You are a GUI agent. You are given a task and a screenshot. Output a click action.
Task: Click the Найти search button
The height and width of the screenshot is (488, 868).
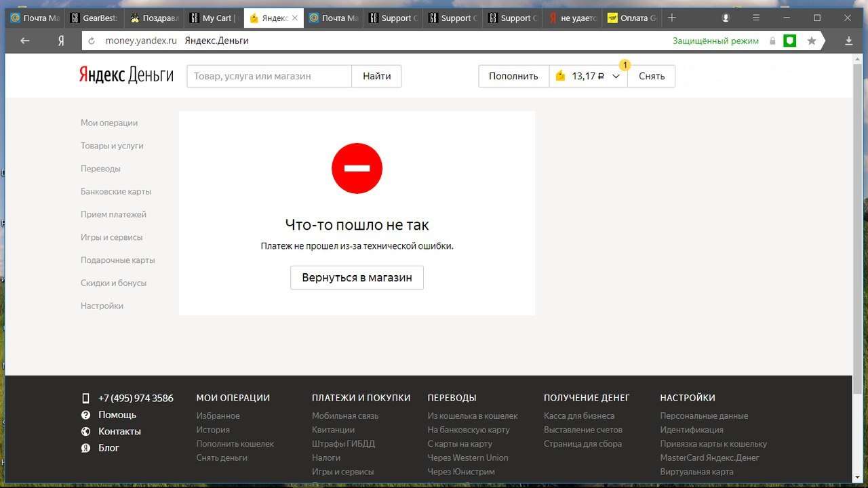(376, 76)
